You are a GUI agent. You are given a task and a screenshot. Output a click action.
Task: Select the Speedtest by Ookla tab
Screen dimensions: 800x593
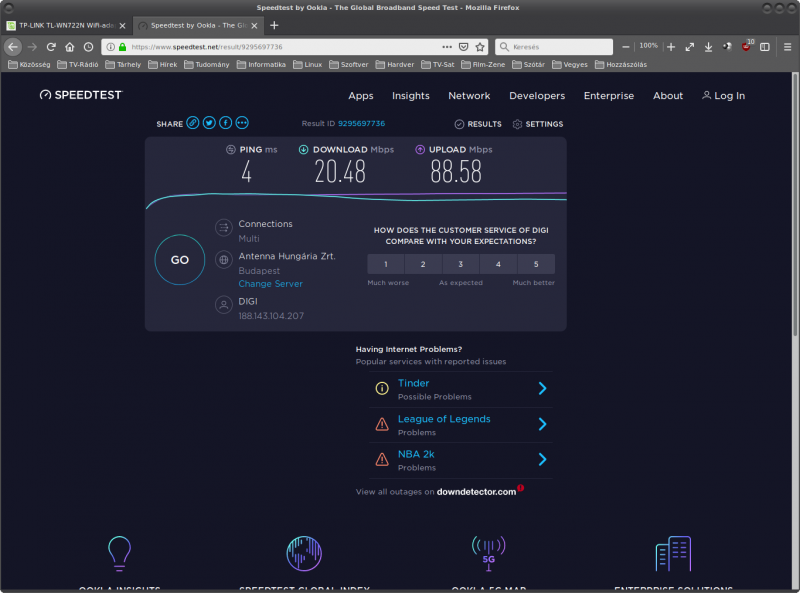tap(198, 26)
